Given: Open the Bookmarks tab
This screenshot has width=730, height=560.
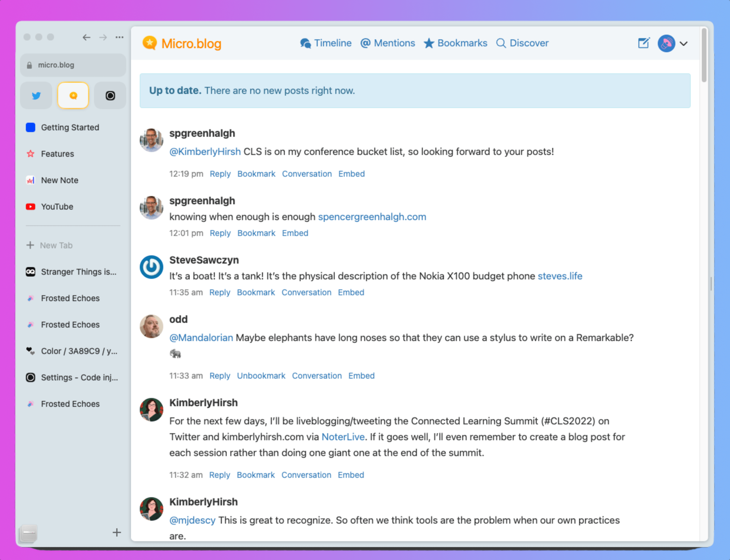Looking at the screenshot, I should pyautogui.click(x=455, y=43).
